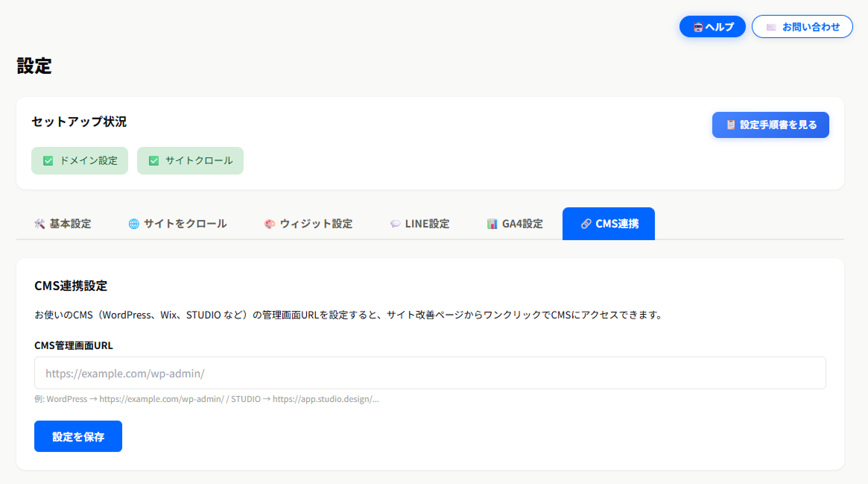Click the お問い合わせ button label

pos(811,27)
